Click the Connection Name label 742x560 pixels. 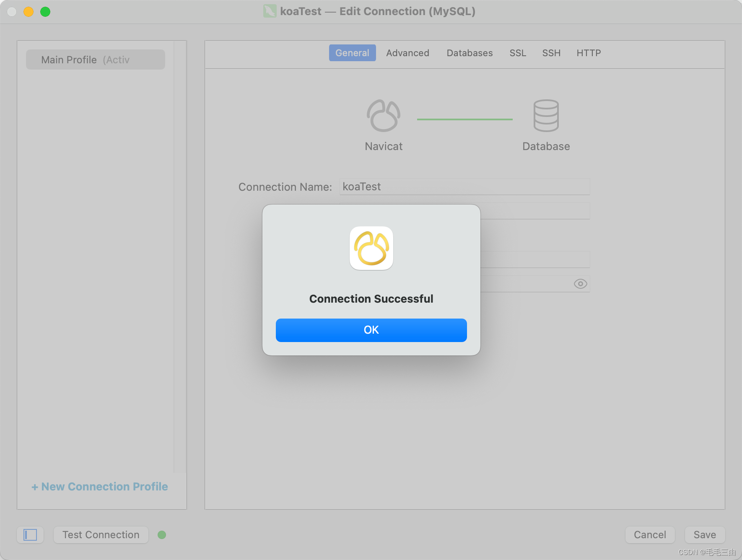[x=285, y=187]
